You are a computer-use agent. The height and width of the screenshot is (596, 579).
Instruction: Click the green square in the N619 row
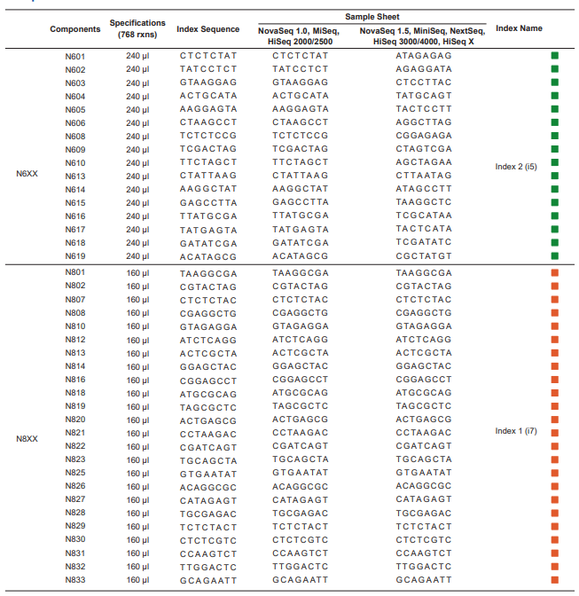(x=555, y=256)
